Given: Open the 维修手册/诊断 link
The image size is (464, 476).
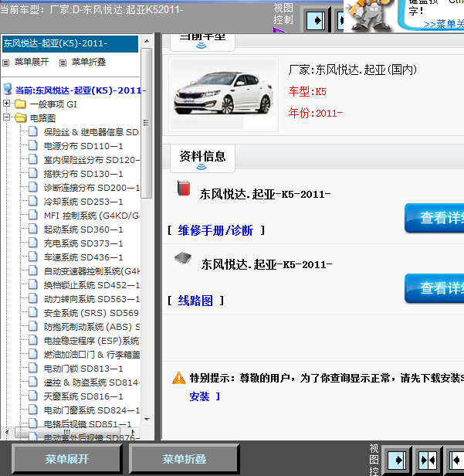Looking at the screenshot, I should [x=215, y=230].
